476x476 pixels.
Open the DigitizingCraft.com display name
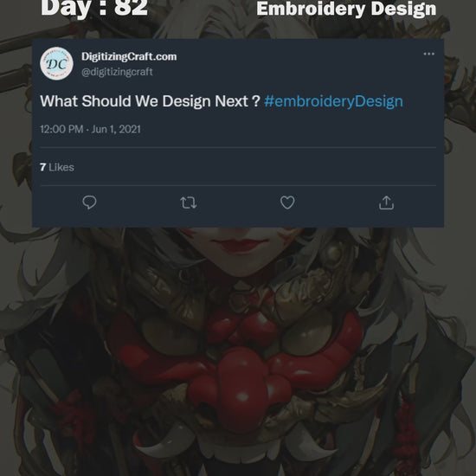point(129,56)
